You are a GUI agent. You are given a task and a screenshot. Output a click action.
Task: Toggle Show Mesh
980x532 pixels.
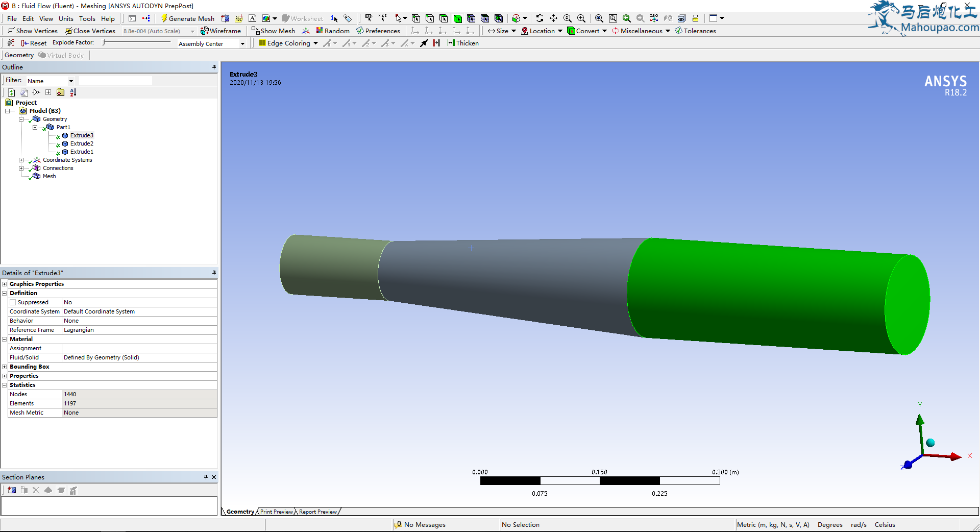pos(273,31)
